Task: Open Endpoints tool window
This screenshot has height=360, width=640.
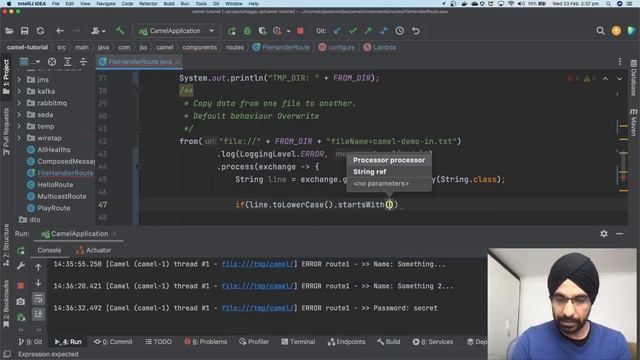Action: [347, 342]
